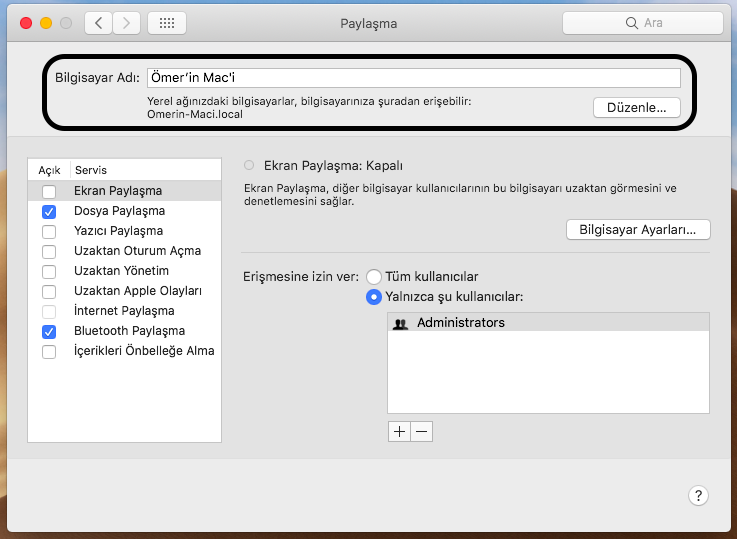Disable the Dosya Paylaşma checkbox
The height and width of the screenshot is (539, 737).
click(49, 211)
